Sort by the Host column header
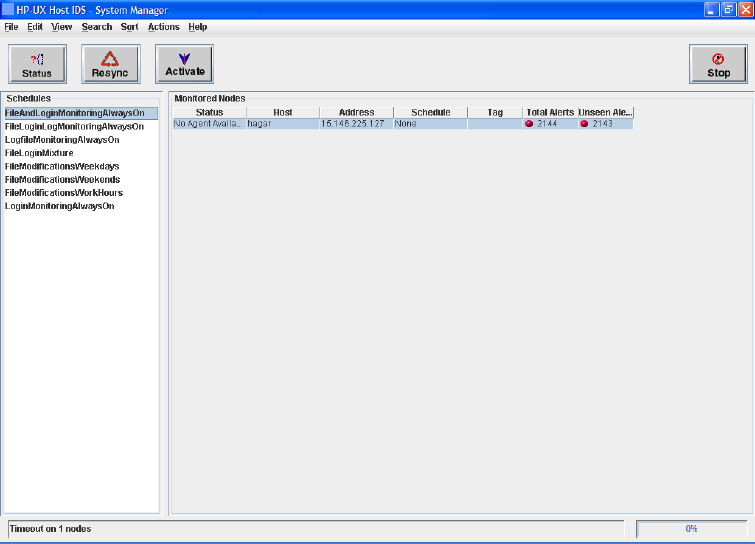The width and height of the screenshot is (755, 544). (x=283, y=113)
